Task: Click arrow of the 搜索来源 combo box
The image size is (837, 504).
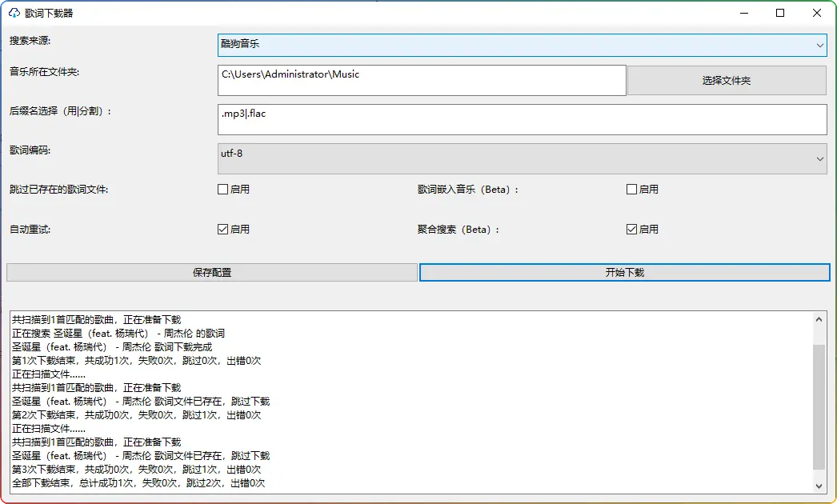Action: click(820, 46)
